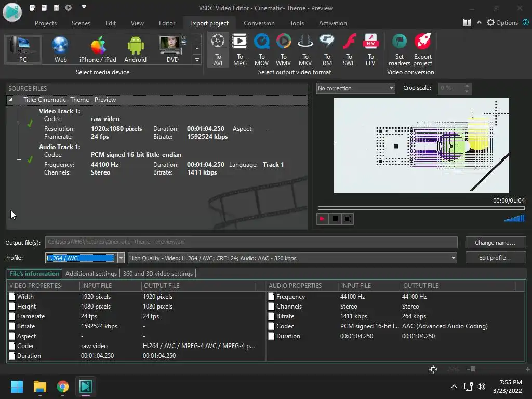532x399 pixels.
Task: Open the VSDC application logo menu
Action: (12, 12)
